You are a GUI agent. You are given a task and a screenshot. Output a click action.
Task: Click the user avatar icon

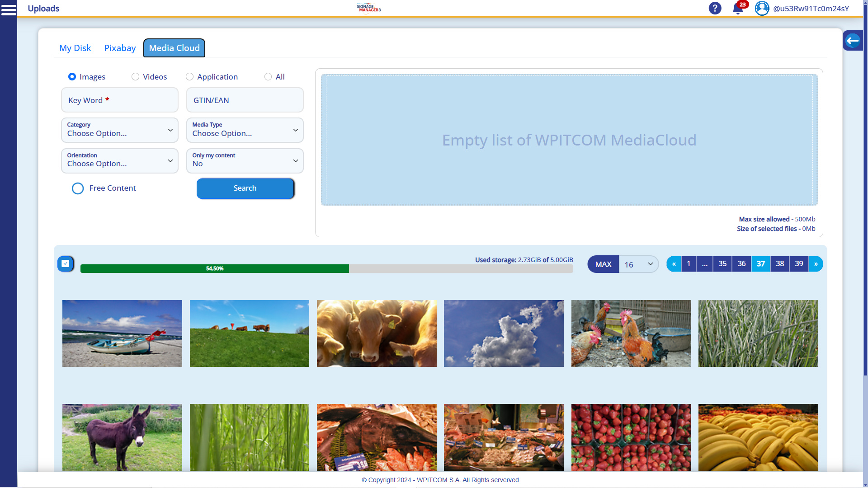click(x=762, y=8)
